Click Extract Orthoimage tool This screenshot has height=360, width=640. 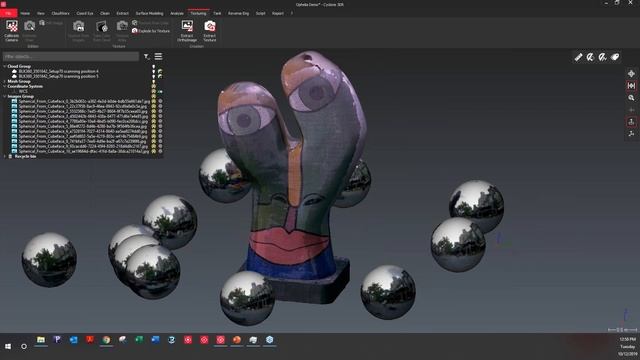(187, 31)
